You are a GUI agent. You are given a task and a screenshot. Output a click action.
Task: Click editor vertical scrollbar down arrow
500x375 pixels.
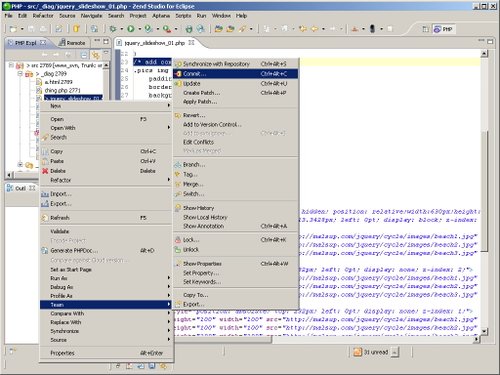[484, 331]
